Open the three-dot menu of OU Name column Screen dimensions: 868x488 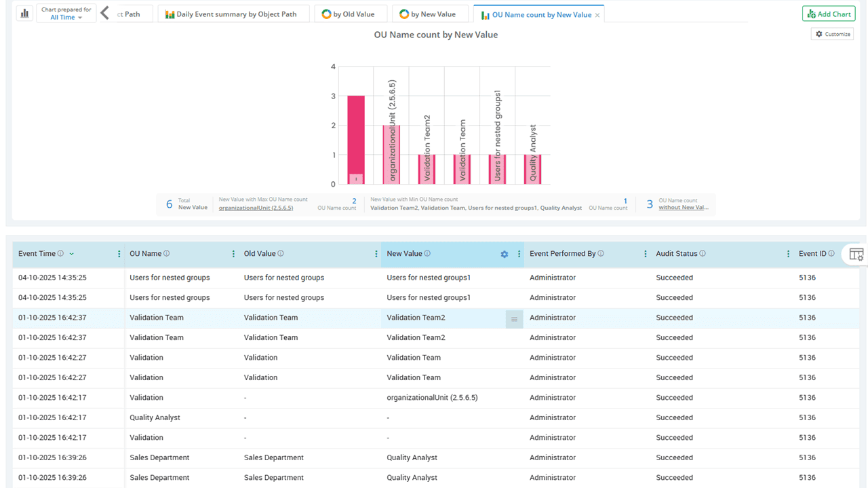[233, 255]
